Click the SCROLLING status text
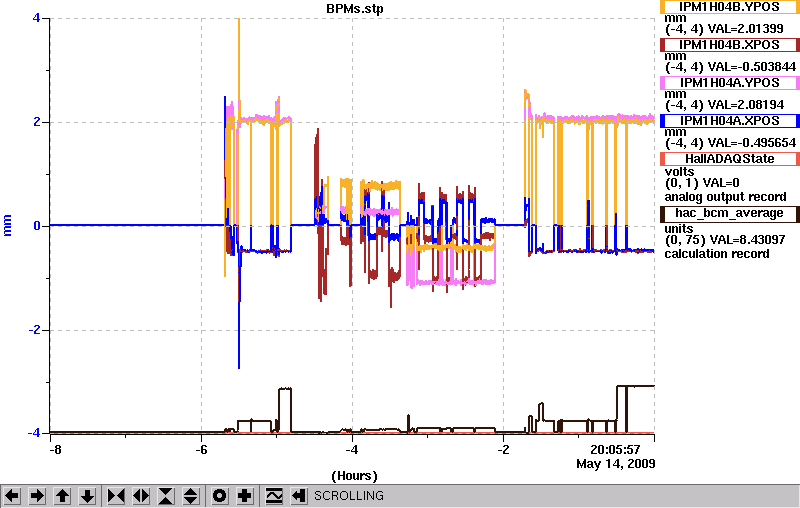The image size is (800, 508). point(349,496)
